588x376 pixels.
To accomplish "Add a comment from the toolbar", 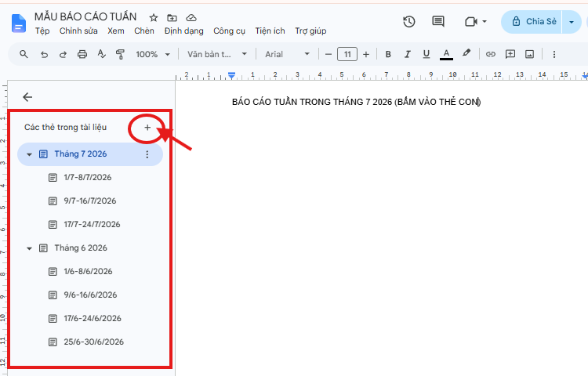I will coord(510,54).
